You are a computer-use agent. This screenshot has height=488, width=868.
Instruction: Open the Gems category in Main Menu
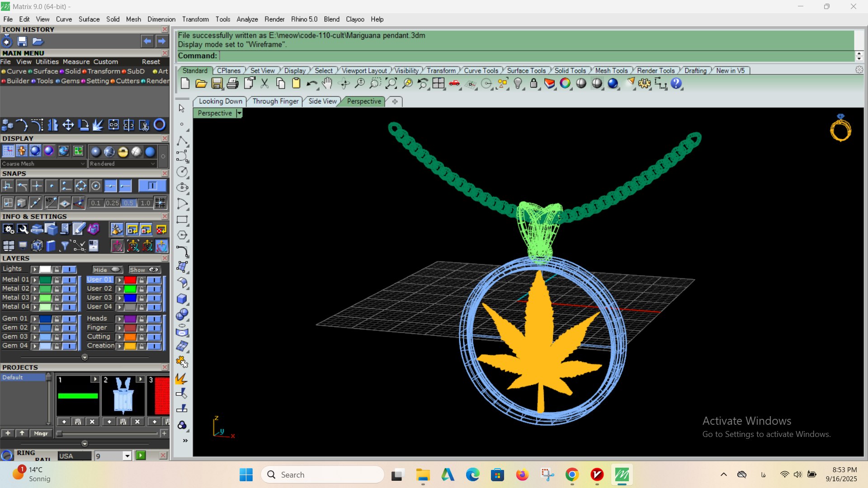click(70, 81)
